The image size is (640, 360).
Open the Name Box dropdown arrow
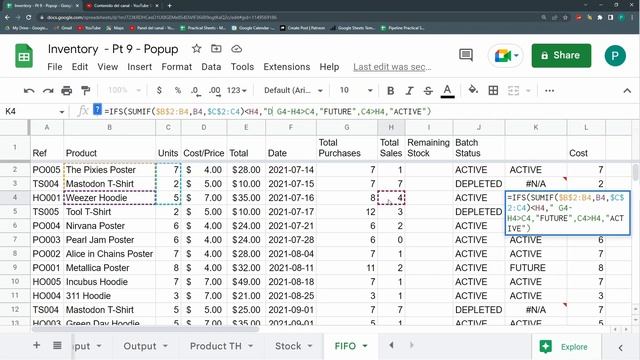click(62, 112)
